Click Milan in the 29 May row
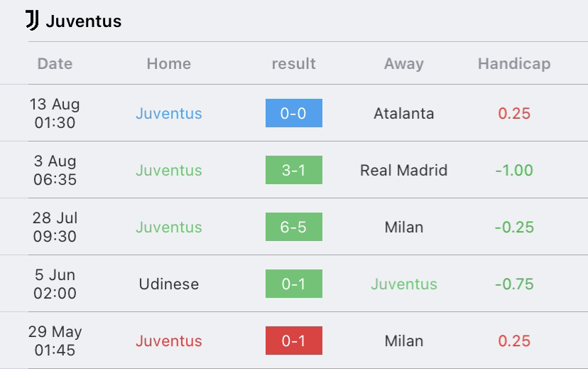This screenshot has height=369, width=588. click(x=404, y=341)
